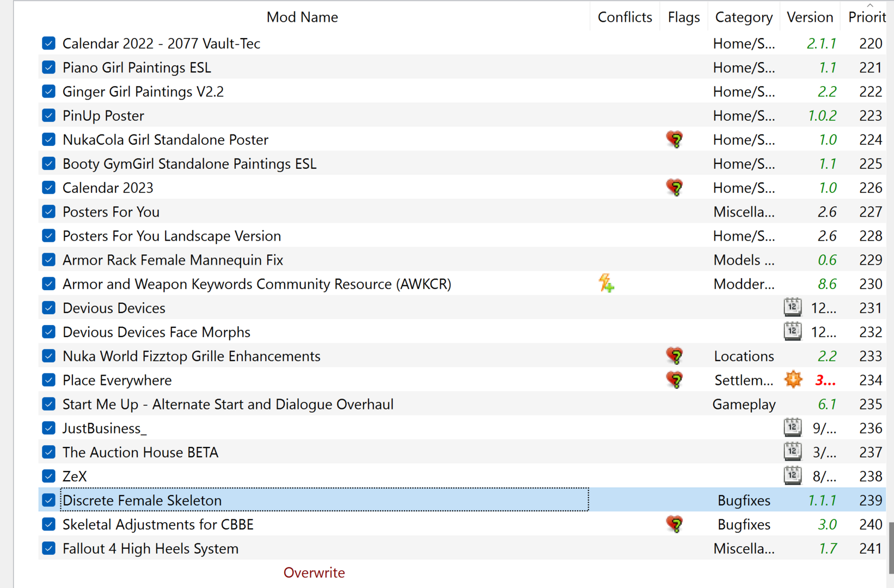
Task: Click the Gameplay category of Start Me Up
Action: pyautogui.click(x=744, y=405)
